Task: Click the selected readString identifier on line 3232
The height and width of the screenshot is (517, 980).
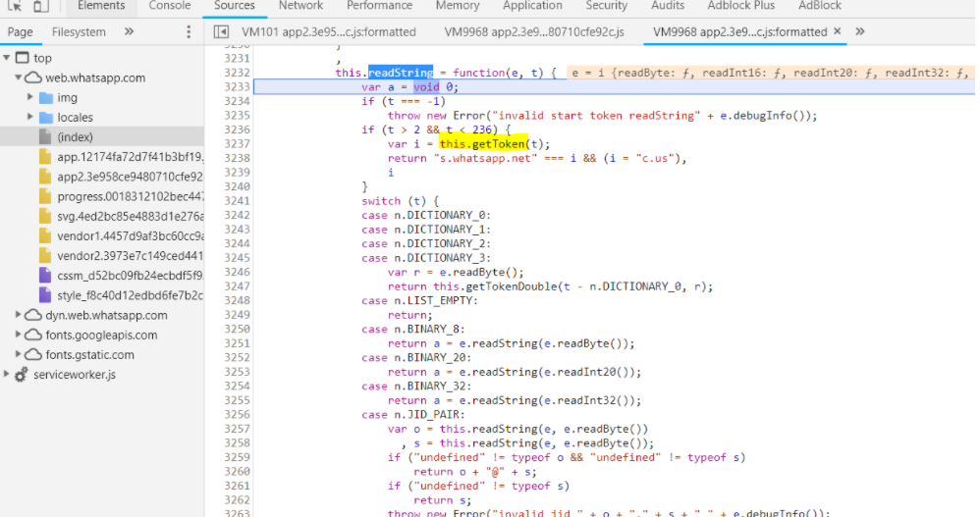Action: 401,73
